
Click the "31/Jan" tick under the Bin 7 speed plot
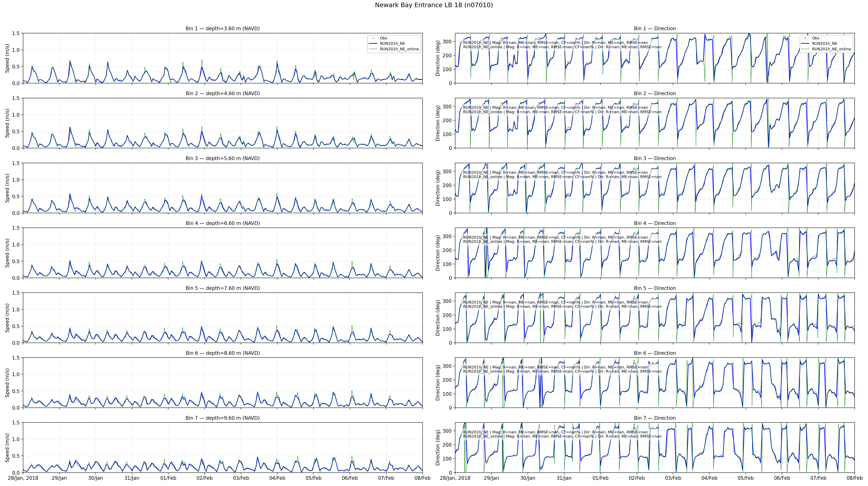click(132, 478)
